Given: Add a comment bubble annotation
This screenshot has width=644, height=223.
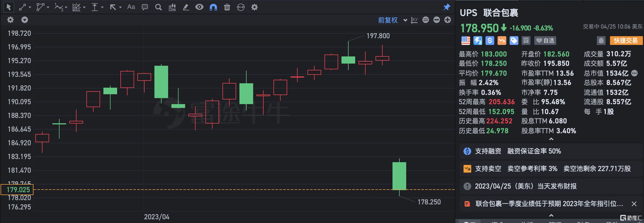Looking at the screenshot, I should [x=145, y=7].
